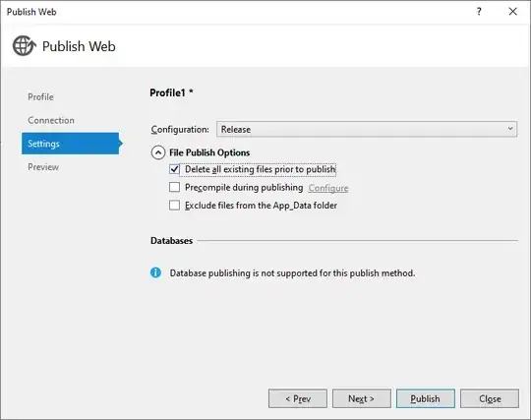Screen dimensions: 531x420
Task: Click the Configure precompile link
Action: pos(328,188)
